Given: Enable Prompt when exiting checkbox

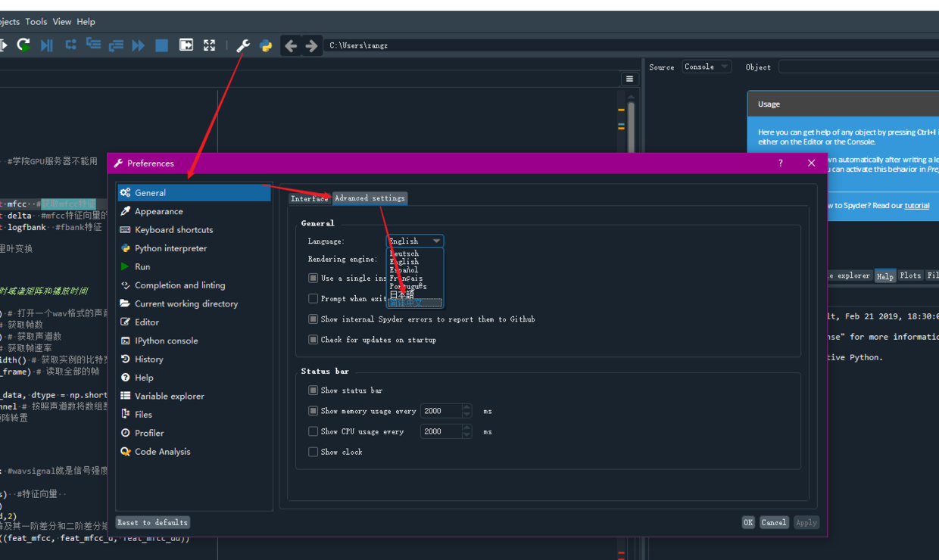Looking at the screenshot, I should tap(313, 298).
